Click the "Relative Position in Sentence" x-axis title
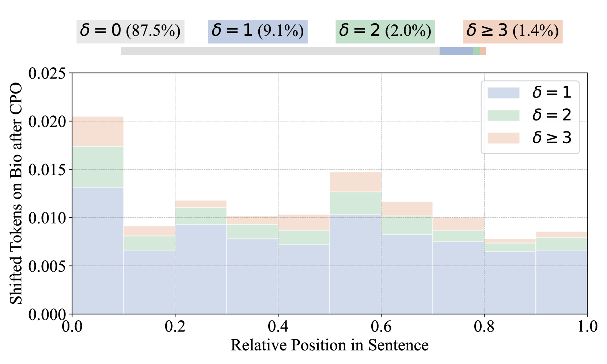The image size is (607, 364). pyautogui.click(x=329, y=345)
